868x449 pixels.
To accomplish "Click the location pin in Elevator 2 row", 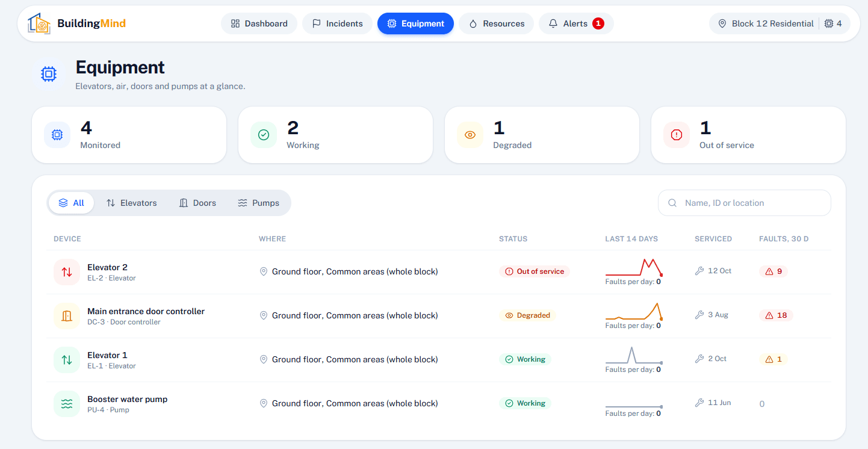I will [263, 271].
